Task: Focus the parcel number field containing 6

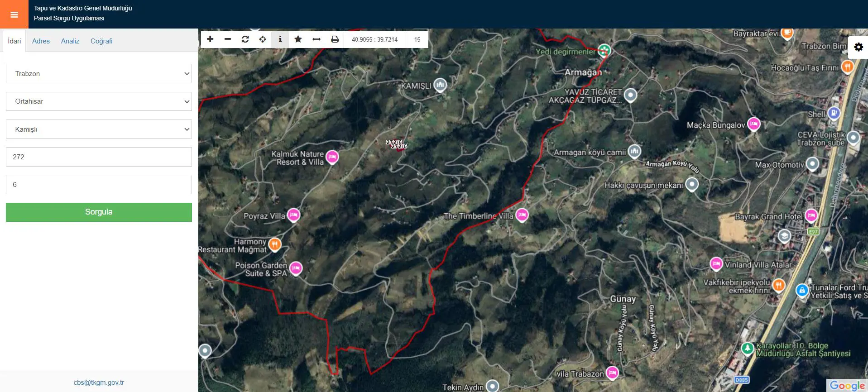Action: [x=99, y=185]
